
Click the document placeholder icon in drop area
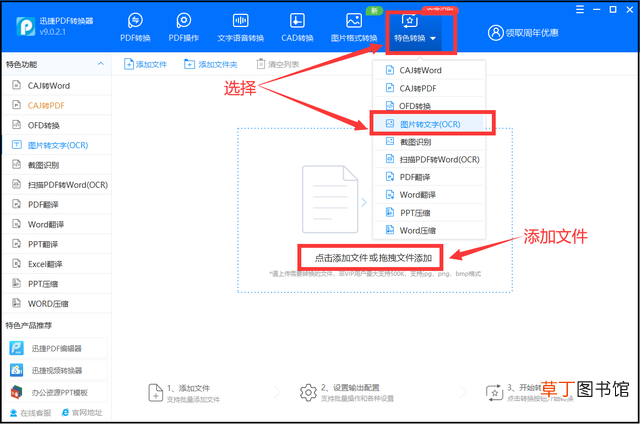330,199
